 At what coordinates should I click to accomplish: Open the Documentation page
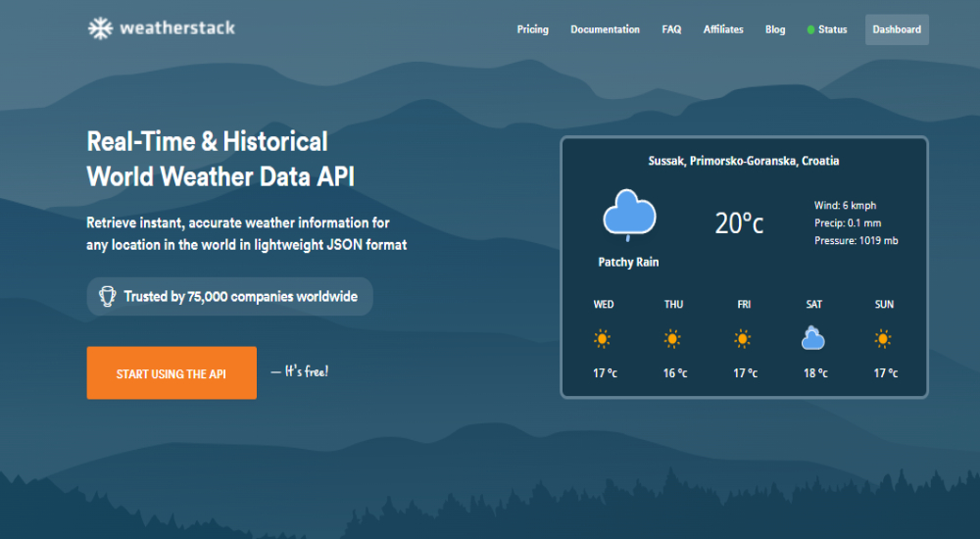605,29
